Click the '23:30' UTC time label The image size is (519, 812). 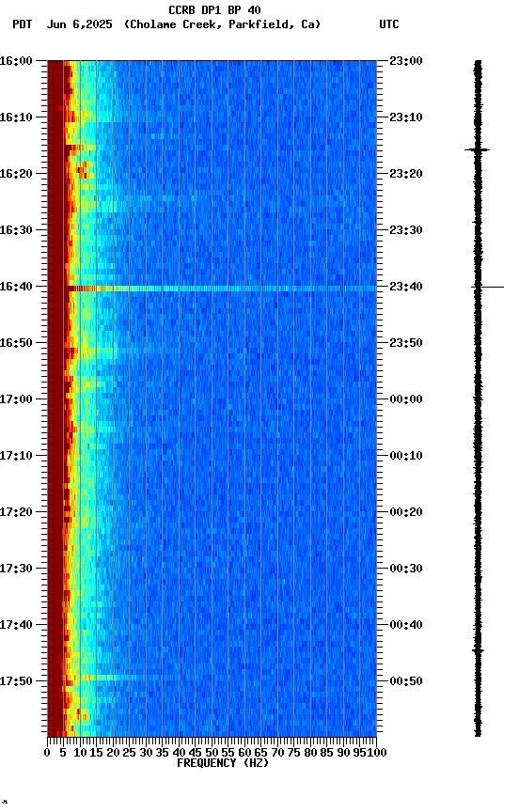[x=406, y=230]
